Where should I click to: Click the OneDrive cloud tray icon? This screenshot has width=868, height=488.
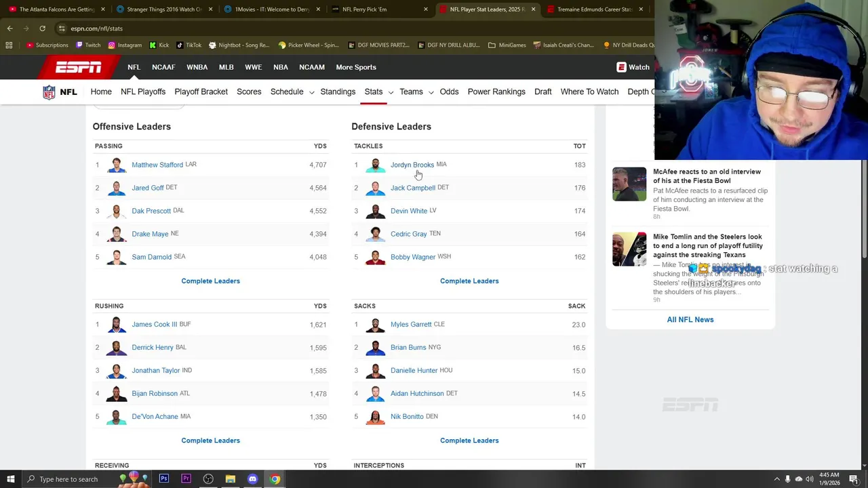(x=798, y=479)
